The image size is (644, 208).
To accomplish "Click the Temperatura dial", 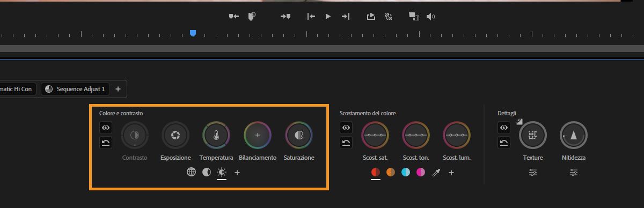I will point(216,136).
